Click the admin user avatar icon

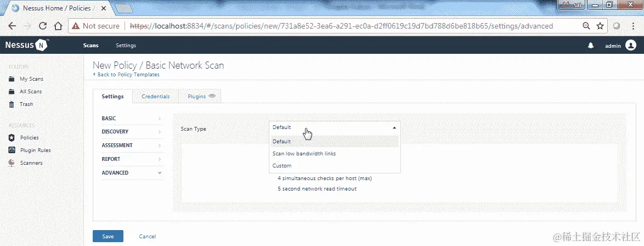click(630, 45)
